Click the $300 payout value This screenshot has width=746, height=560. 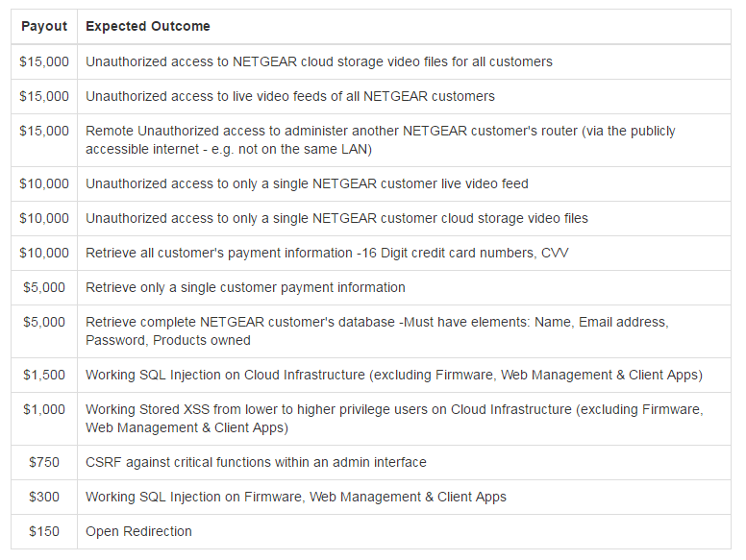[44, 497]
